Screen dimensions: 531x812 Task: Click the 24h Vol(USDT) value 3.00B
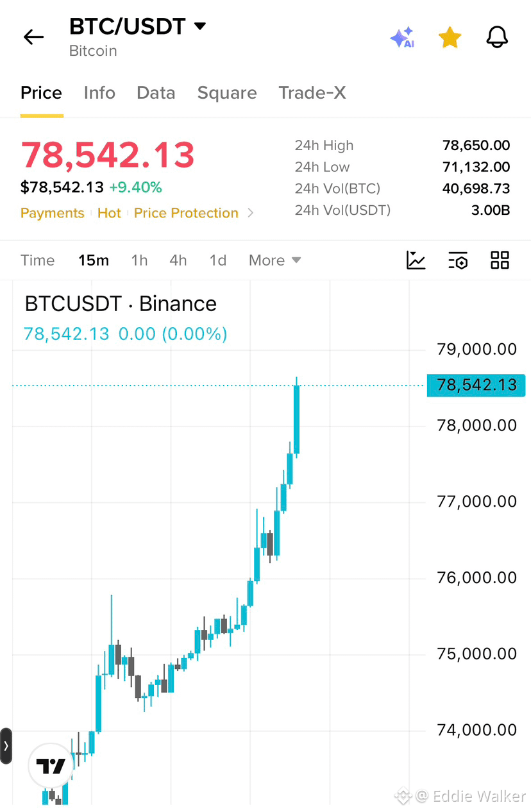[491, 210]
